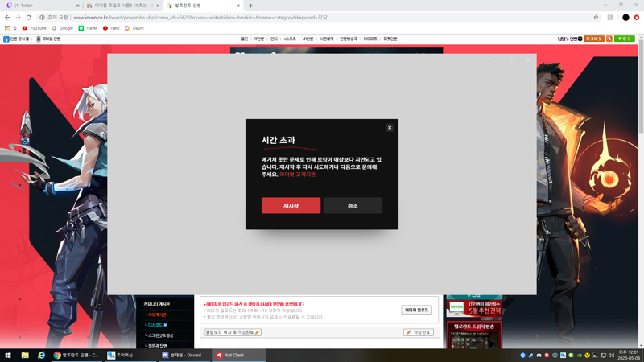Click the 작성완료 button on the right
644x362 pixels.
point(419,332)
